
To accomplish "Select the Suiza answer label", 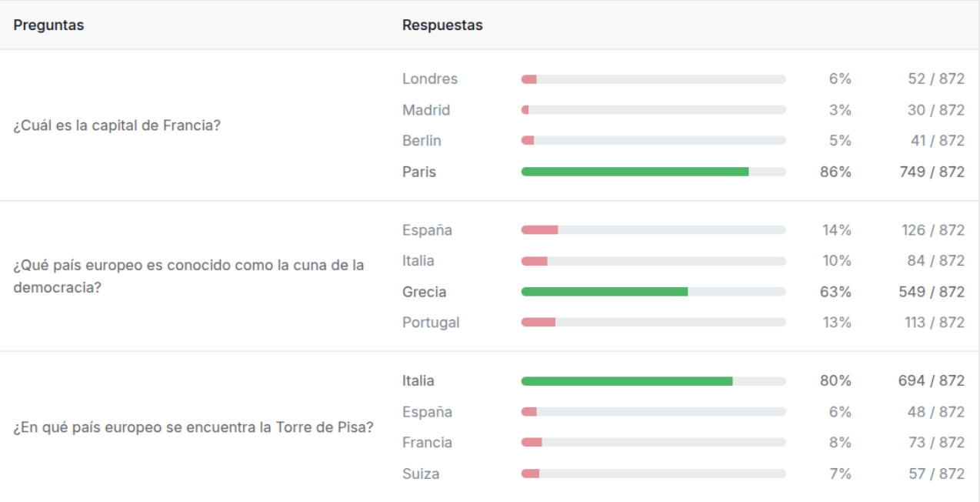I will point(421,474).
